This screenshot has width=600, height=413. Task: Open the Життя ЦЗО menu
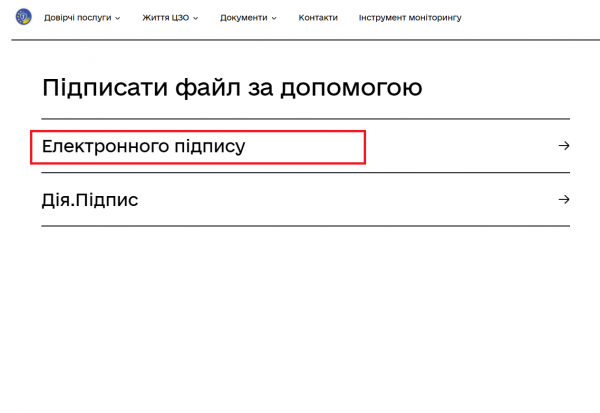click(166, 18)
